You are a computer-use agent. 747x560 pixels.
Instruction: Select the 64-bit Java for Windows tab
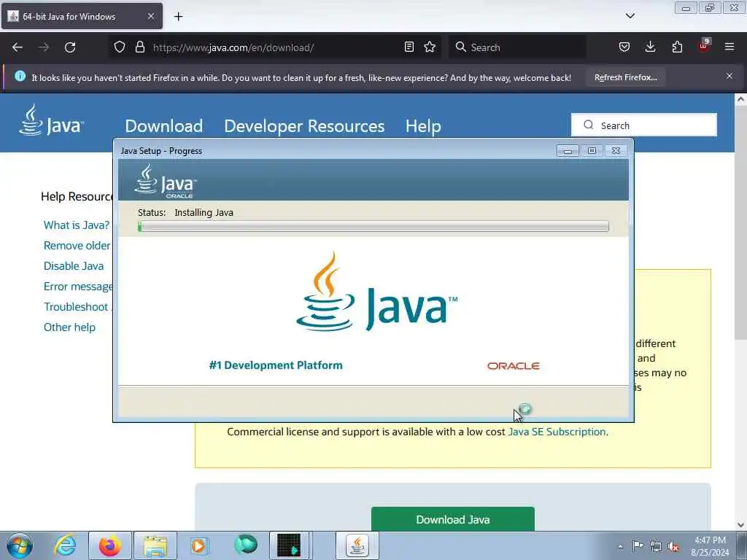click(82, 16)
